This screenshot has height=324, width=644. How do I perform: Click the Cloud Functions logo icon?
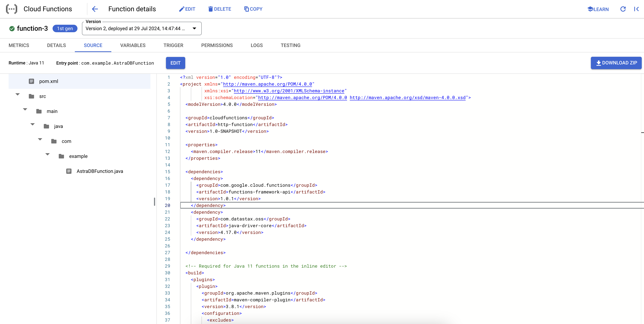coord(11,9)
